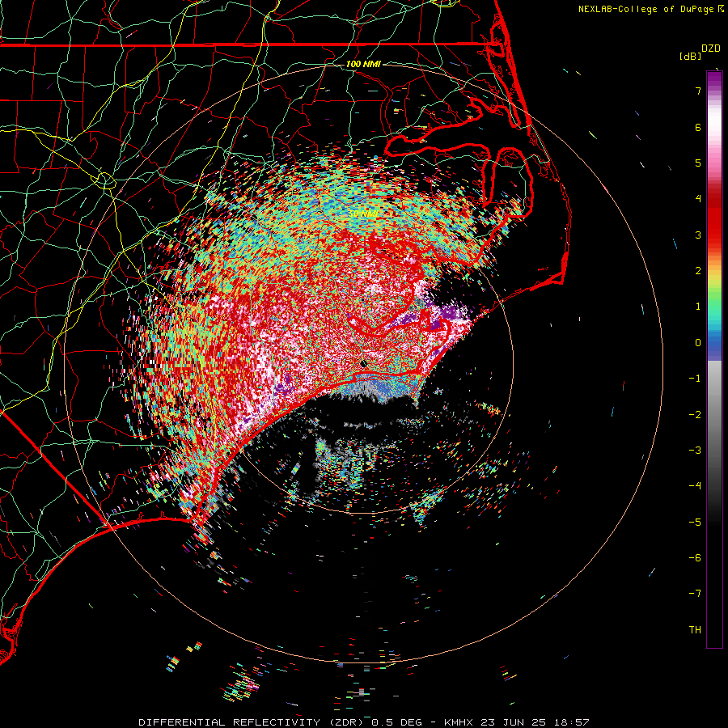Click the positive 2 value on the scale

click(x=698, y=270)
